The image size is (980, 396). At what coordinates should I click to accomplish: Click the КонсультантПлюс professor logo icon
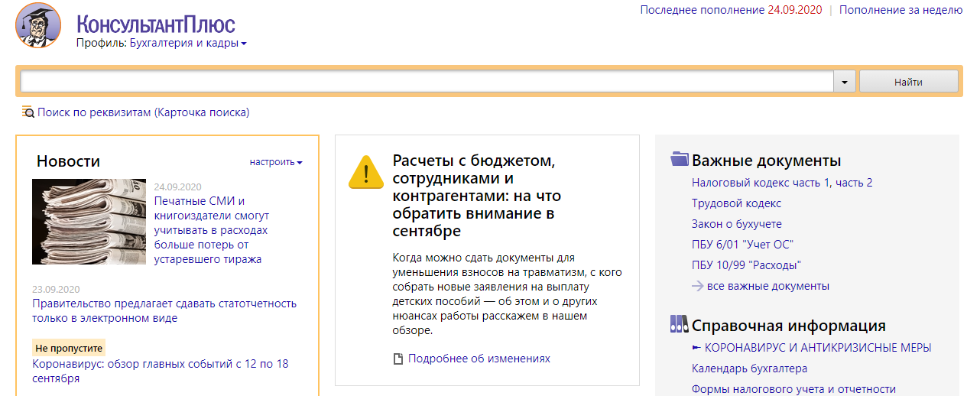coord(38,25)
